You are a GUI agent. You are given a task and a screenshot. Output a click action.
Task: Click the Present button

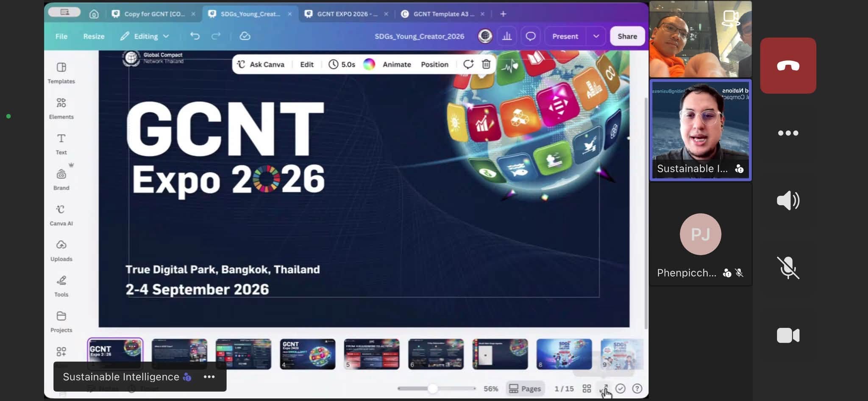(565, 36)
